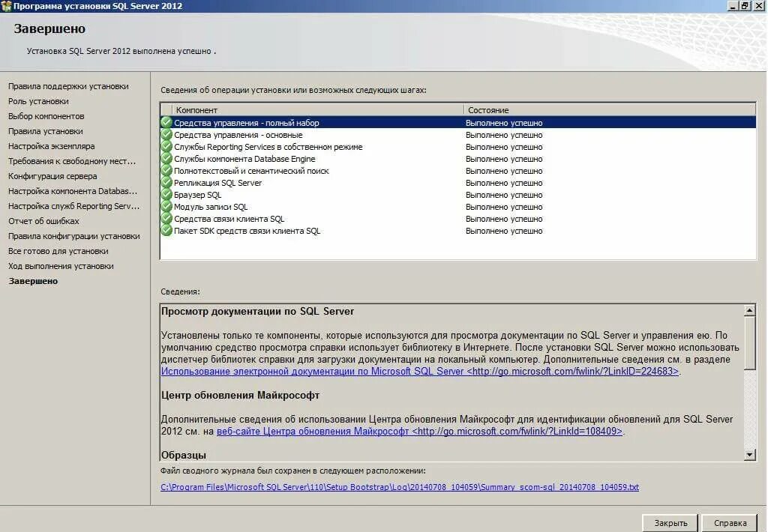
Task: Open the веб-сайте Центра обновления Майкрософт link
Action: (x=419, y=431)
